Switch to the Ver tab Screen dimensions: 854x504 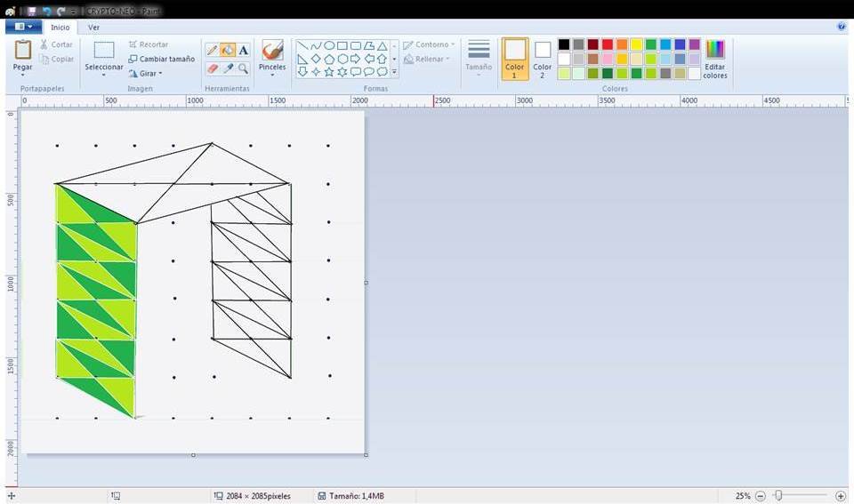pos(93,28)
